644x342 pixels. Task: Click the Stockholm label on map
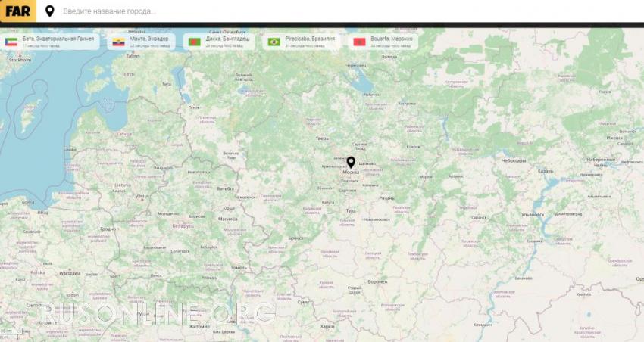(20, 60)
